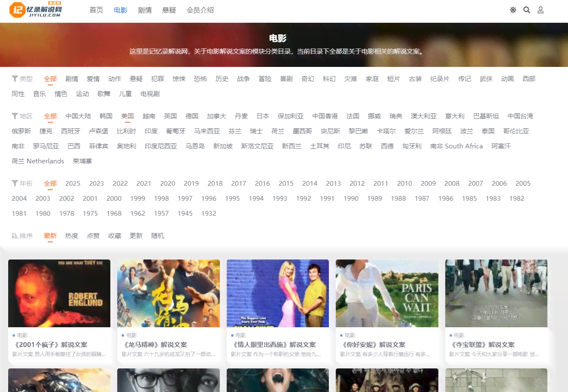Viewport: 568px width, 392px height.
Task: Filter genre by 同性
Action: click(18, 94)
